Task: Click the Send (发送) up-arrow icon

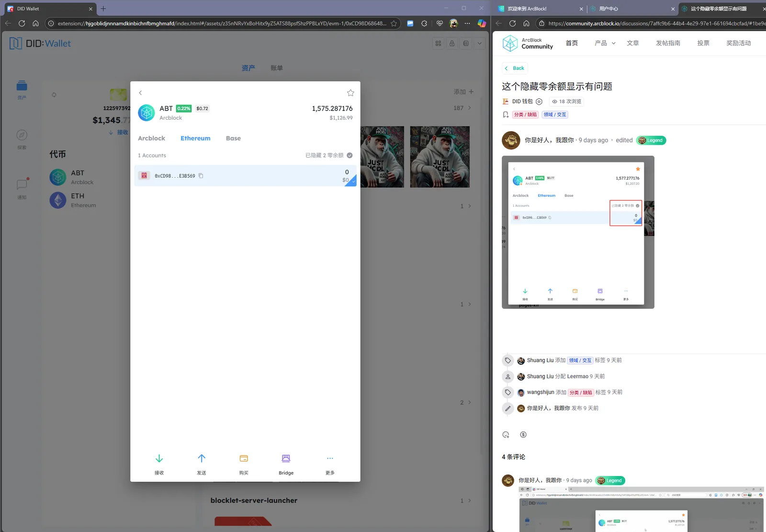Action: [x=202, y=459]
